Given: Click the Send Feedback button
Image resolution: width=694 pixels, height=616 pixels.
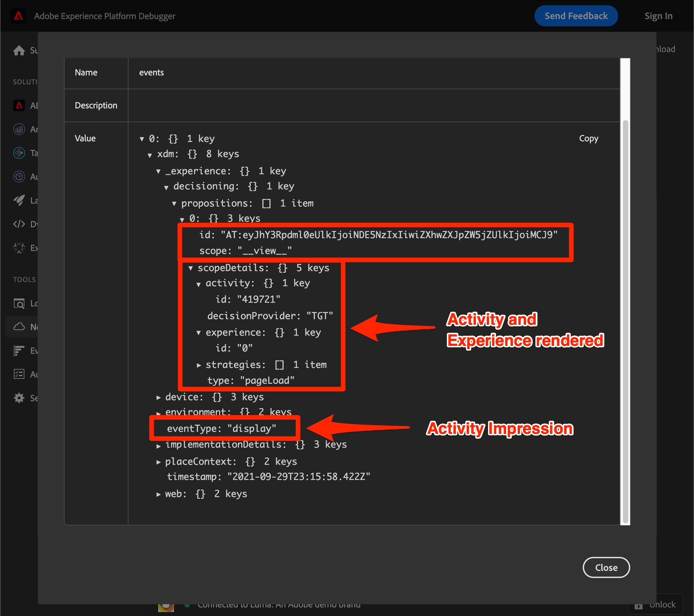Looking at the screenshot, I should coord(576,16).
